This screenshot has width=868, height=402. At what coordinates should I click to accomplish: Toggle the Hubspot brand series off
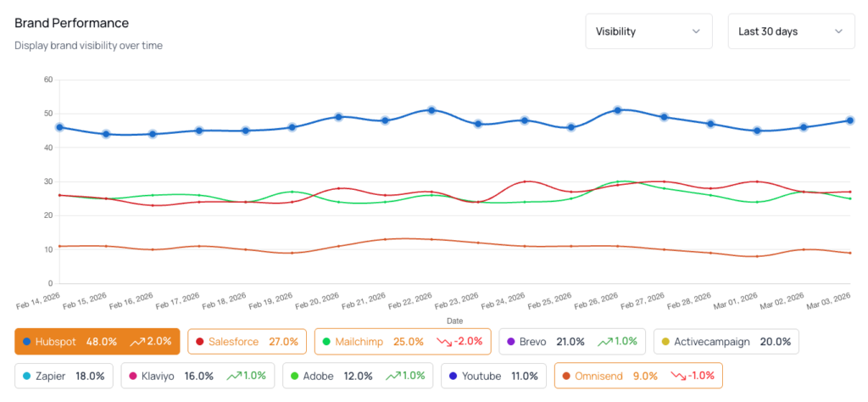[x=97, y=342]
